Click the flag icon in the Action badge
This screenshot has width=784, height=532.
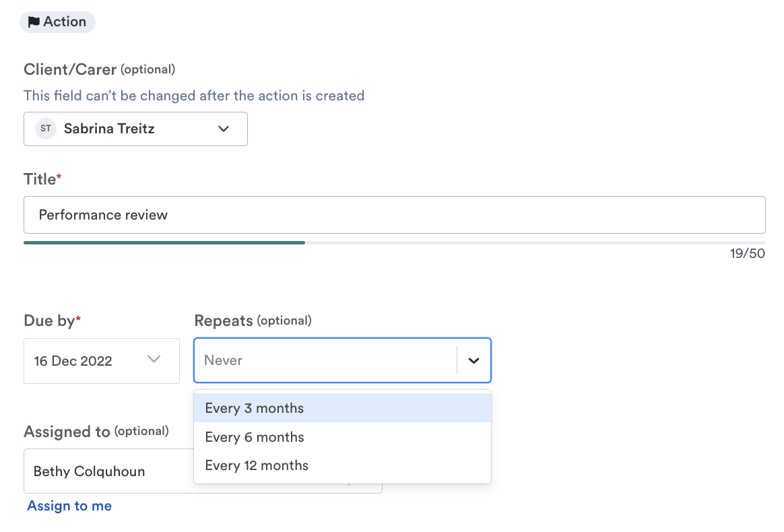tap(34, 22)
